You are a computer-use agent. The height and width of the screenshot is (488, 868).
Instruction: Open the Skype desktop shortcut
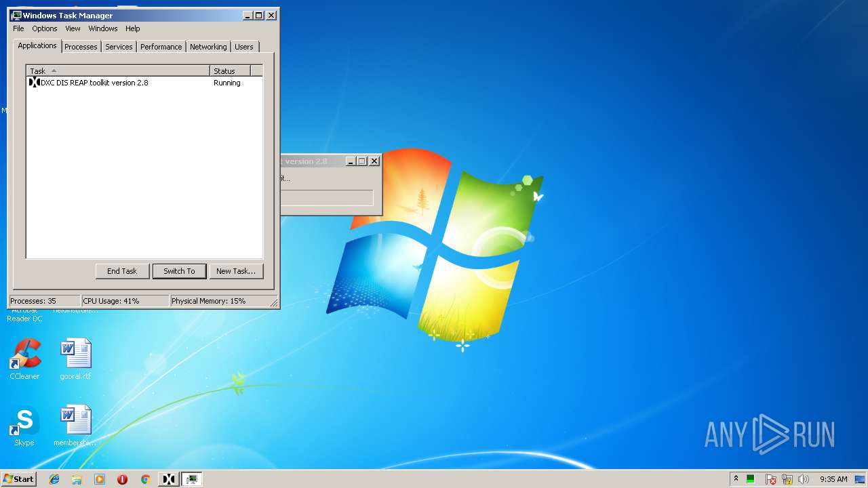coord(24,426)
